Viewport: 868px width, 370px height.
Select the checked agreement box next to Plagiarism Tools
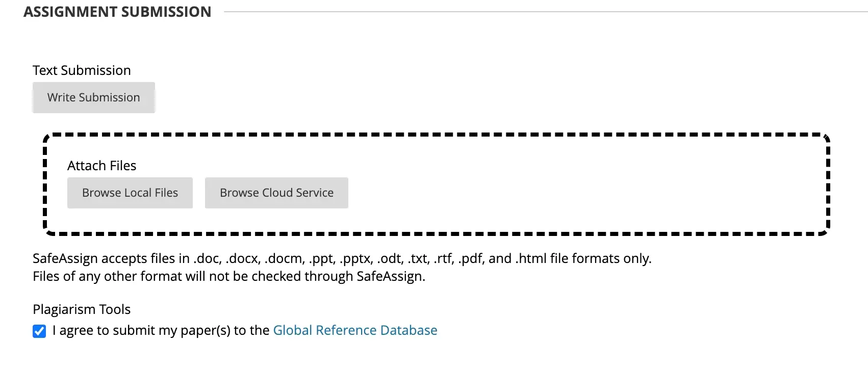pyautogui.click(x=39, y=331)
